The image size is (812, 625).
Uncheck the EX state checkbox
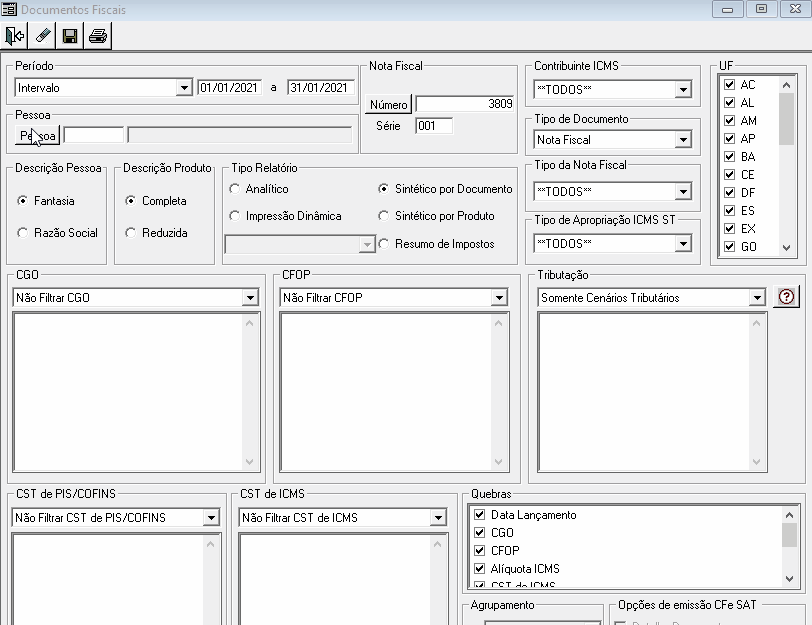[x=730, y=228]
